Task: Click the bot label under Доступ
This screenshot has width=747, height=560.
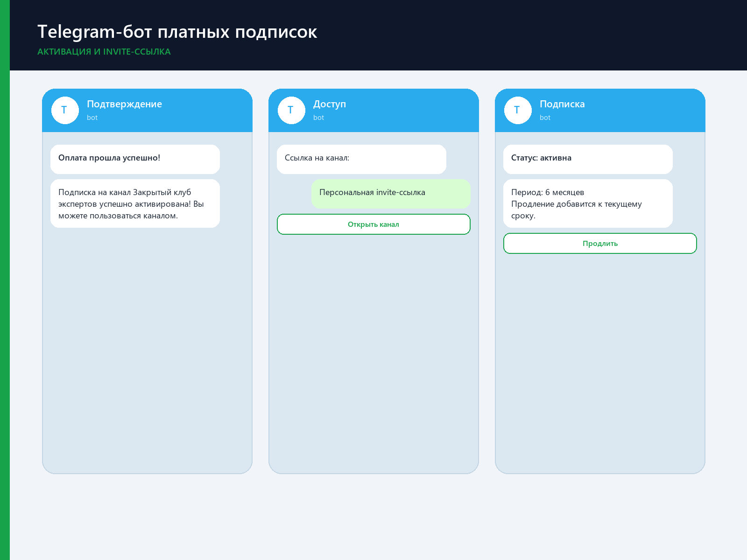Action: [x=318, y=118]
